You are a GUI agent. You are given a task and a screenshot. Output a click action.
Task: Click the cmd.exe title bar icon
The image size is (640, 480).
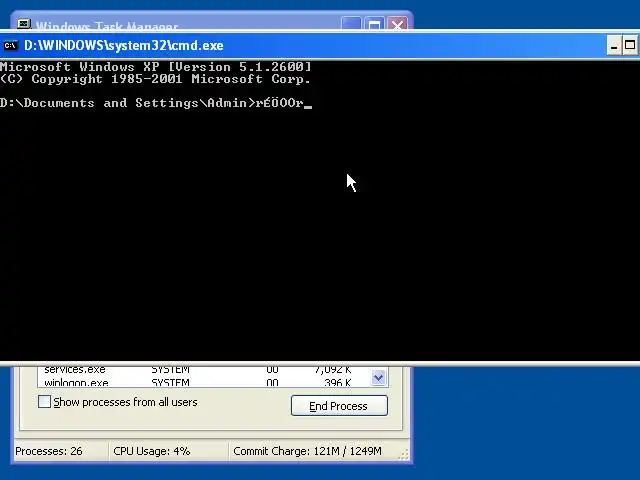pyautogui.click(x=10, y=45)
